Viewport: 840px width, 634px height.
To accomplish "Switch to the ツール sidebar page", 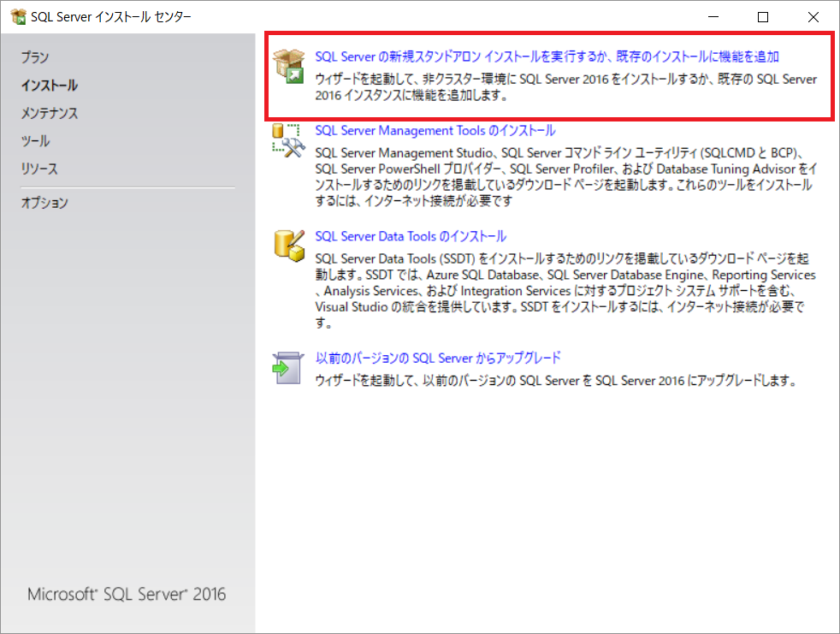I will click(35, 141).
